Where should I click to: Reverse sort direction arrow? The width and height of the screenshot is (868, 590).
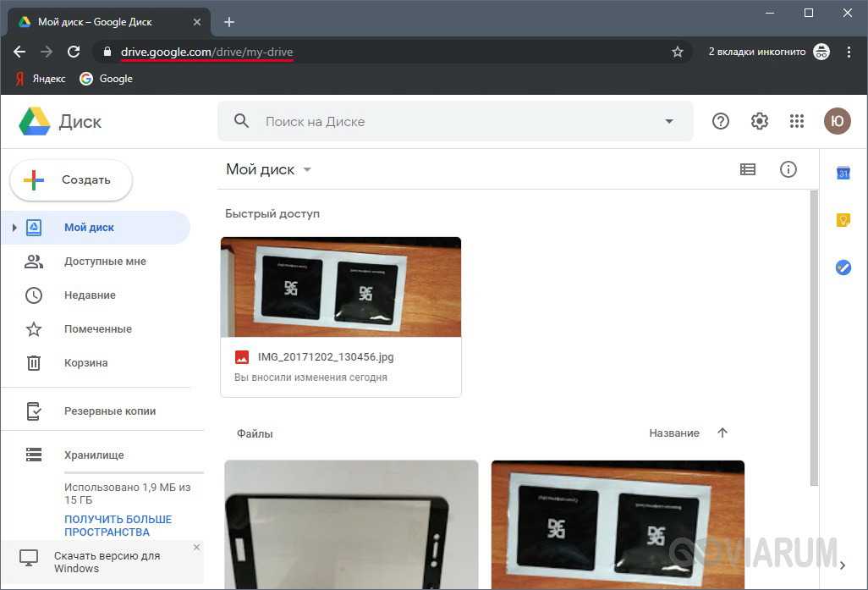click(722, 433)
